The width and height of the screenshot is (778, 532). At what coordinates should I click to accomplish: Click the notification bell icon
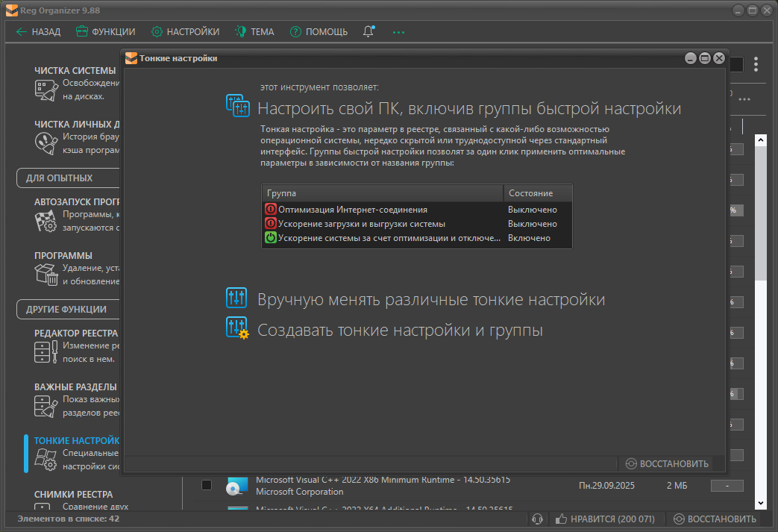tap(368, 31)
